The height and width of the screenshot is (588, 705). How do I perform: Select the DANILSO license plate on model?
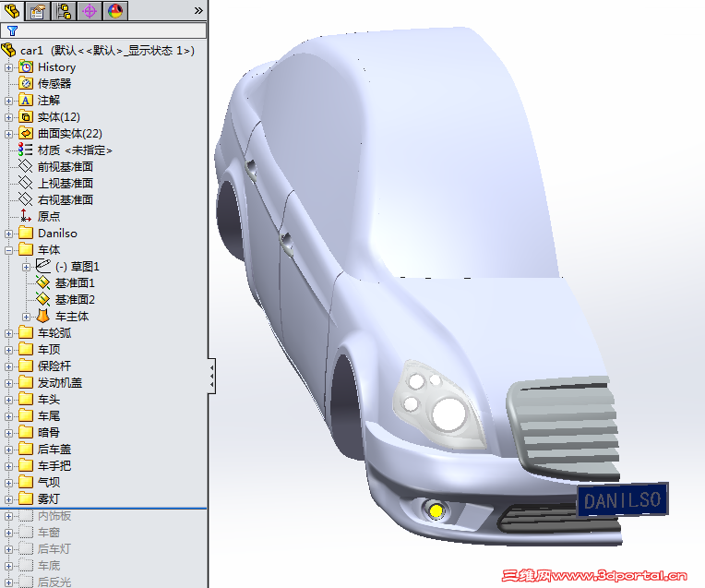pos(622,499)
